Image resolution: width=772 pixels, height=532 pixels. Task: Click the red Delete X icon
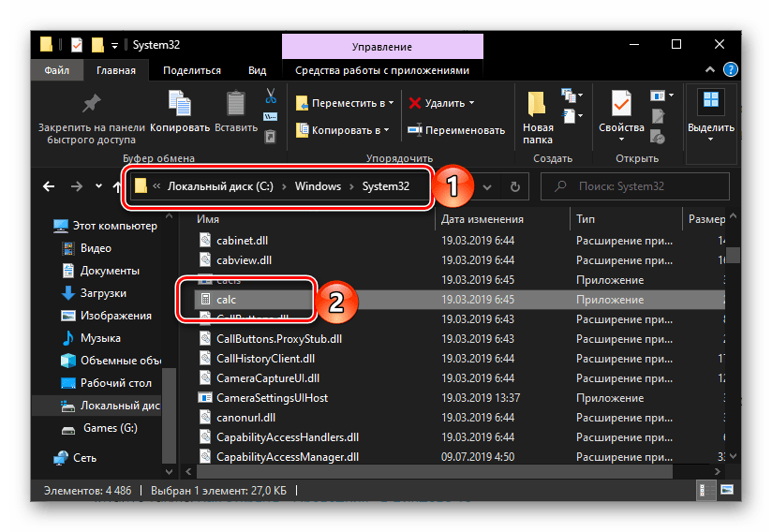[x=414, y=103]
